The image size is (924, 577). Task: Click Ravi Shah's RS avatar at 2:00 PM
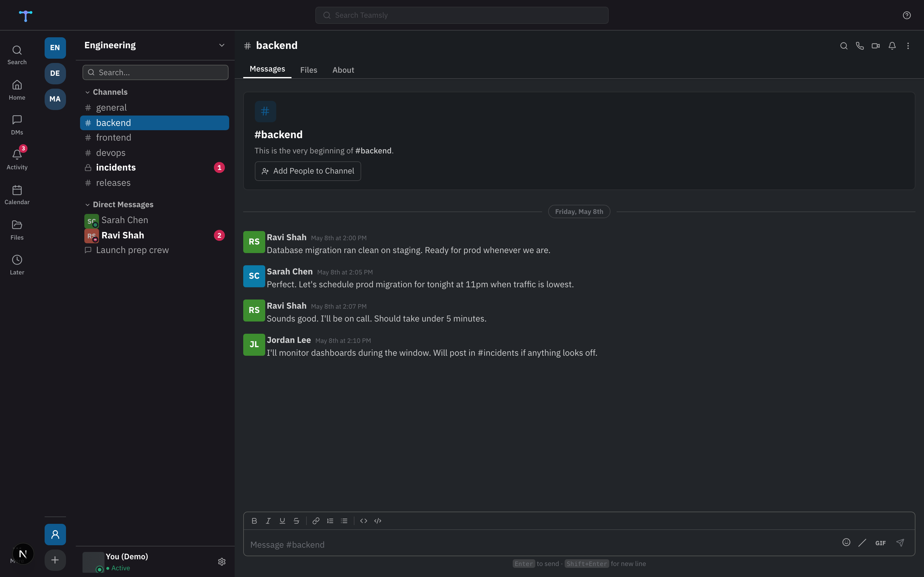254,242
